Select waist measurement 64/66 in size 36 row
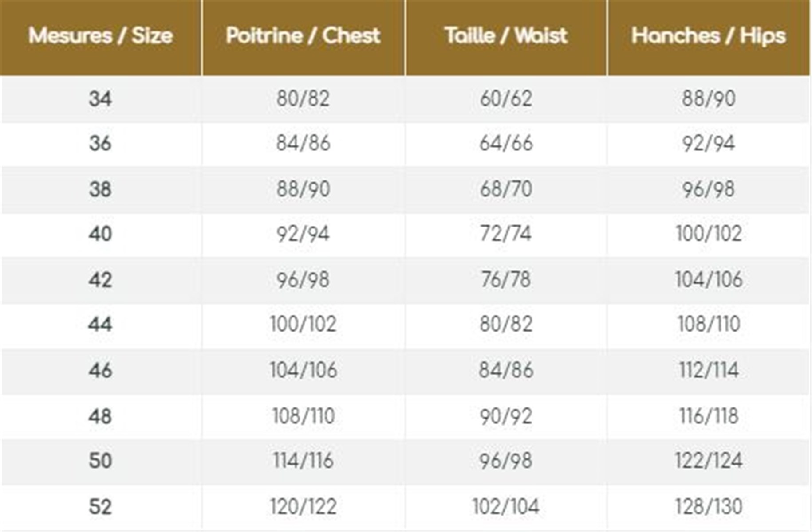The image size is (812, 532). click(506, 144)
